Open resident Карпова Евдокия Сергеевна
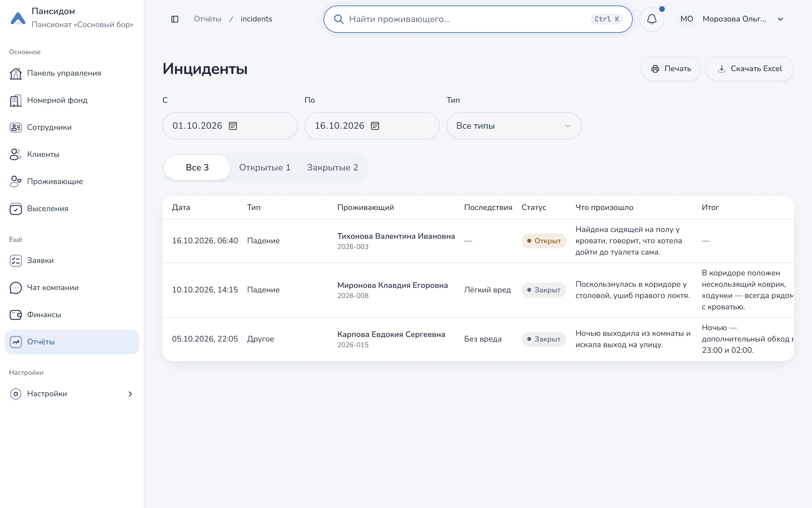Image resolution: width=812 pixels, height=508 pixels. pyautogui.click(x=391, y=334)
